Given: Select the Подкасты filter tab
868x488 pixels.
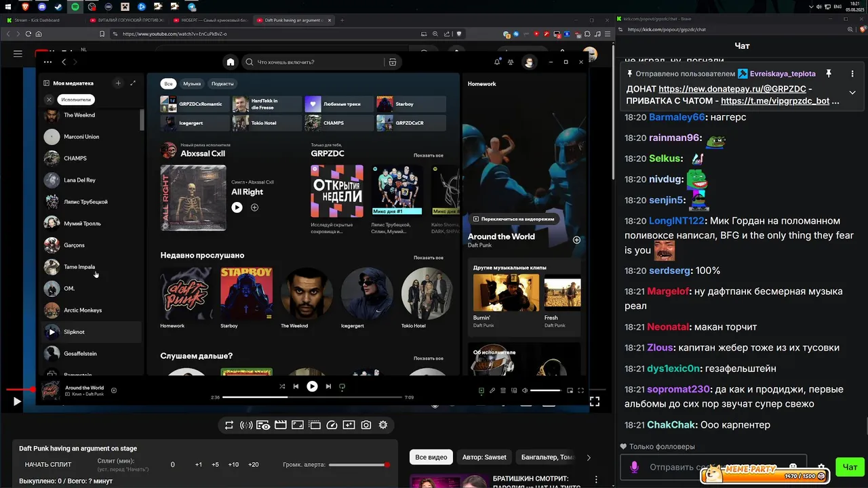Looking at the screenshot, I should coord(222,83).
